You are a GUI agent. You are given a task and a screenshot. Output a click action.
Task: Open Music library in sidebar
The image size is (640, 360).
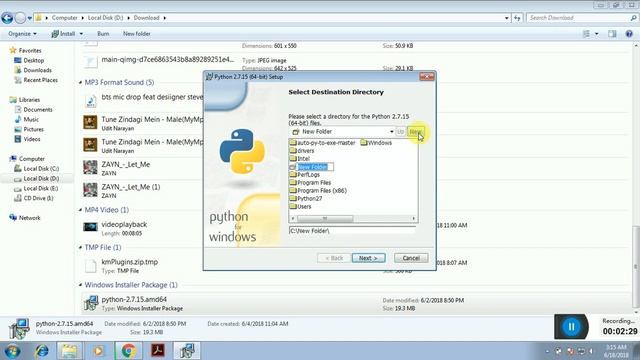(x=27, y=120)
